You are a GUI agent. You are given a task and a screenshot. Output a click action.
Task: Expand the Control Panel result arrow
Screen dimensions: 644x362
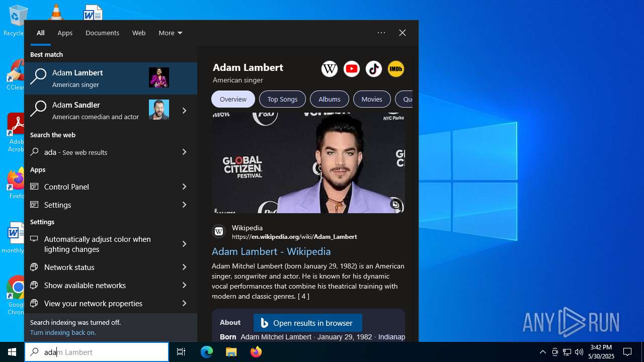pyautogui.click(x=184, y=187)
